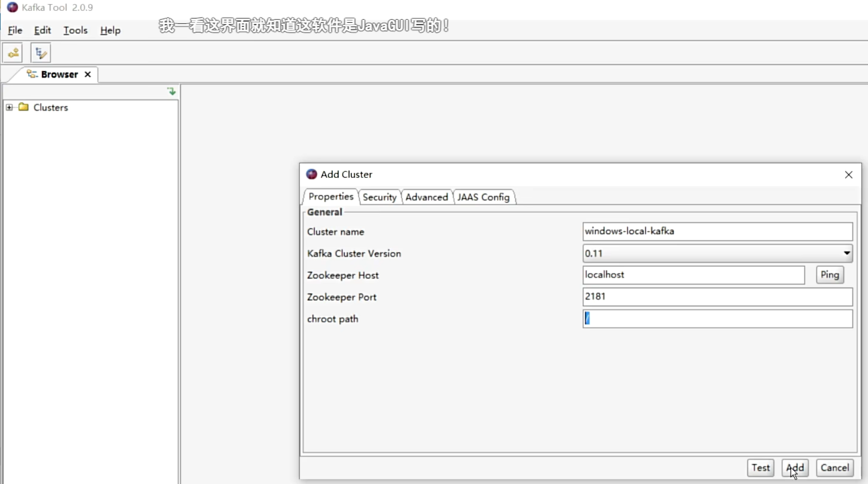Select the Clusters tree item label
This screenshot has width=868, height=484.
(50, 107)
